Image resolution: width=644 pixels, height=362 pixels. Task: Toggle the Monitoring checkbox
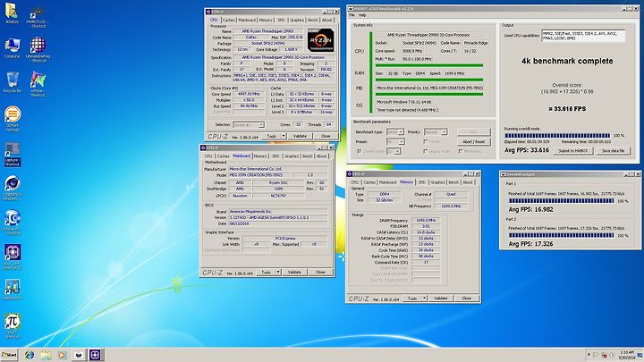[x=461, y=151]
